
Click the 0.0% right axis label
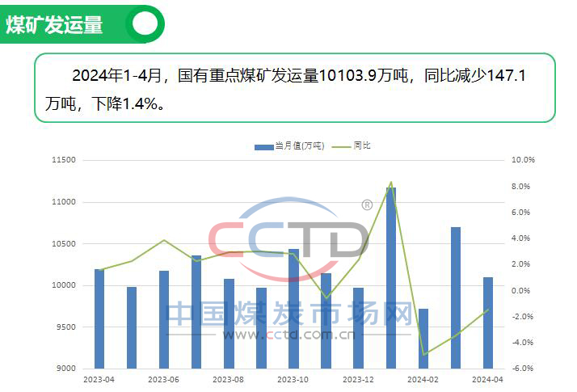[520, 290]
